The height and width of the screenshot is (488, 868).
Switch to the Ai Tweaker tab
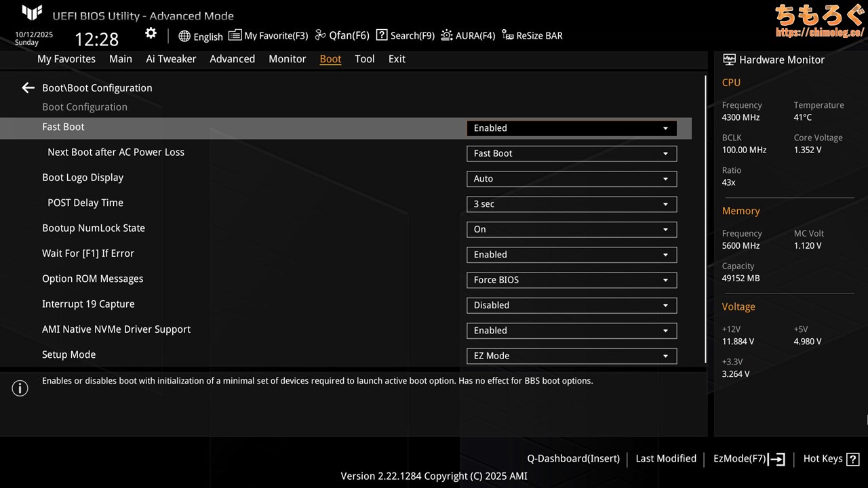tap(171, 59)
